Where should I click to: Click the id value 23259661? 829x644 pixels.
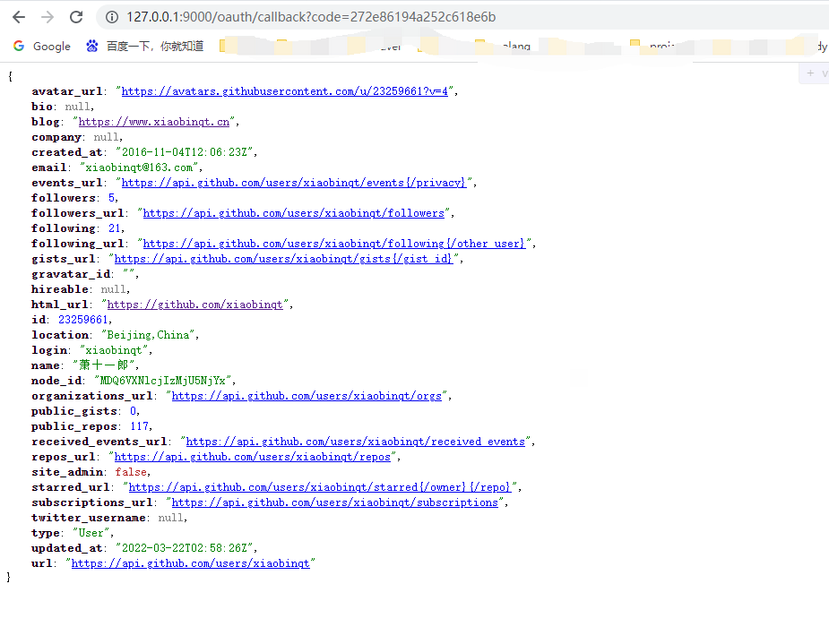[83, 320]
